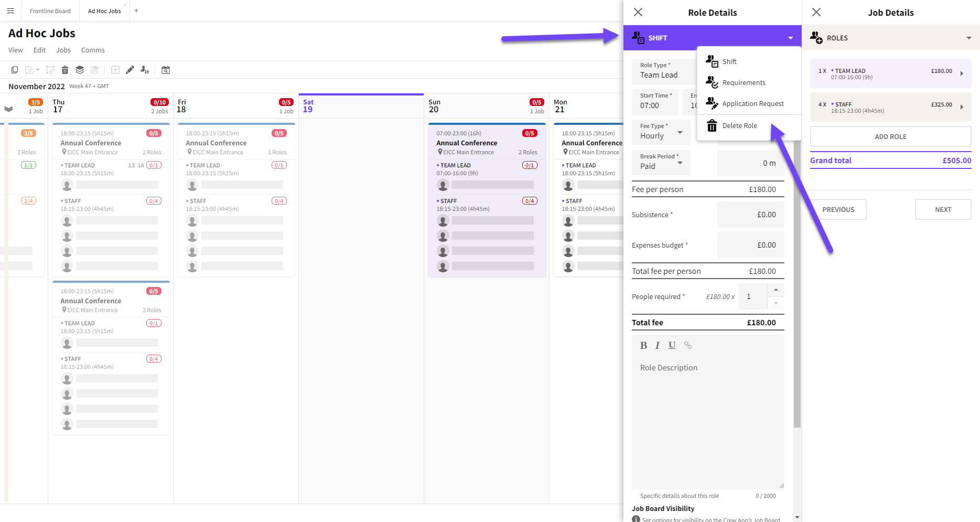Click the stacked layers icon in toolbar
The image size is (980, 522).
80,70
